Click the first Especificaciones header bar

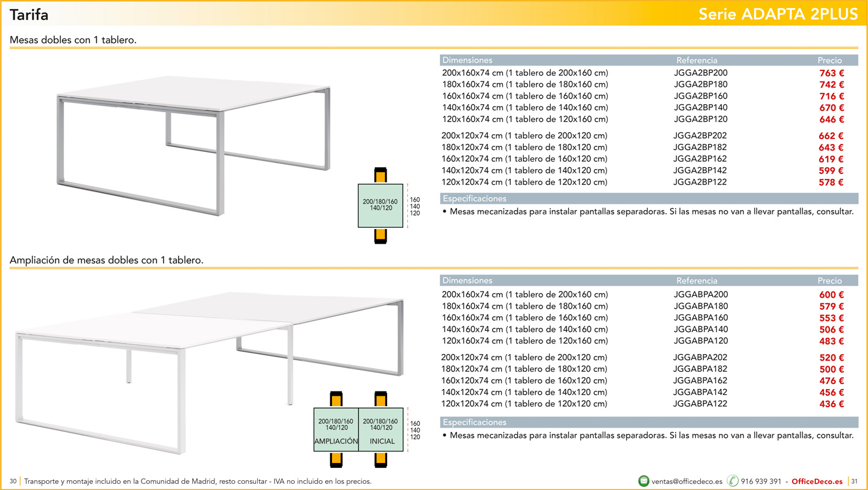(x=649, y=198)
